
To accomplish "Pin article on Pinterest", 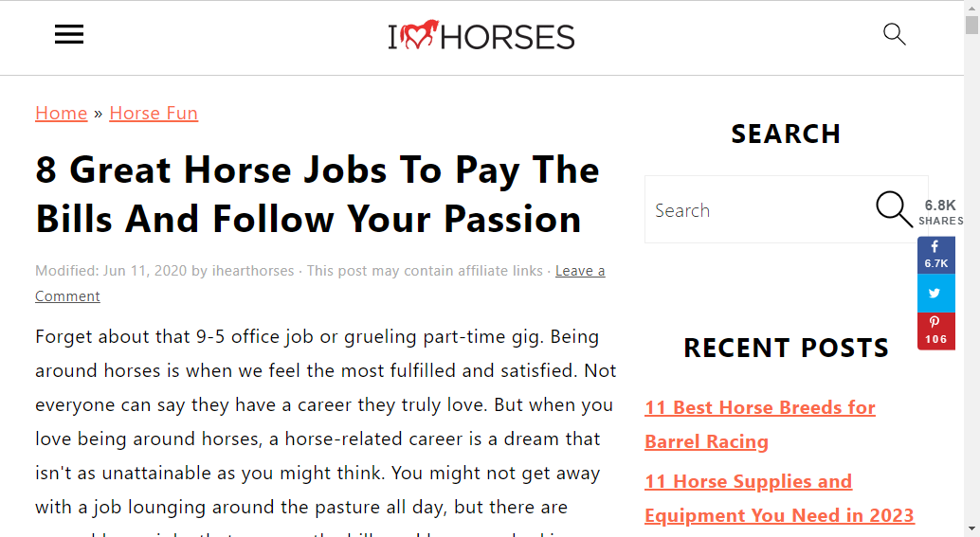I will (x=935, y=331).
